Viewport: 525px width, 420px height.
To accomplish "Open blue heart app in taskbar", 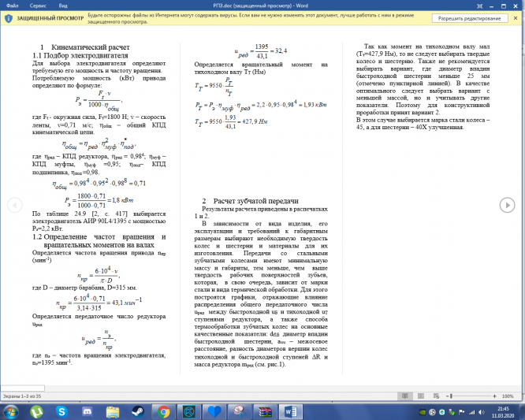I will click(214, 411).
